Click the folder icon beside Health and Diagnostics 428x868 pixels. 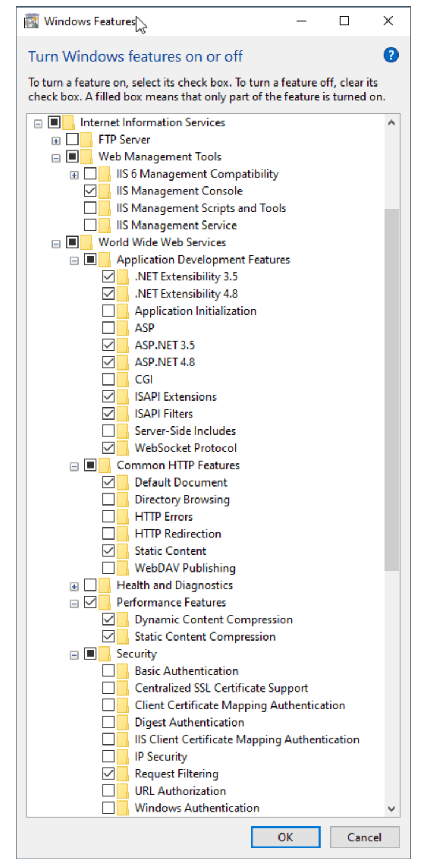tap(105, 585)
